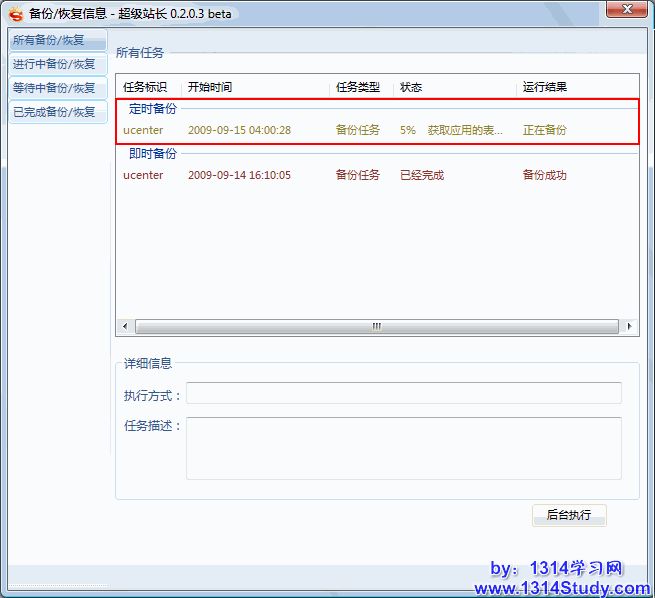Focus the 执行方式 text field
Viewport: 655px width, 598px height.
[403, 393]
